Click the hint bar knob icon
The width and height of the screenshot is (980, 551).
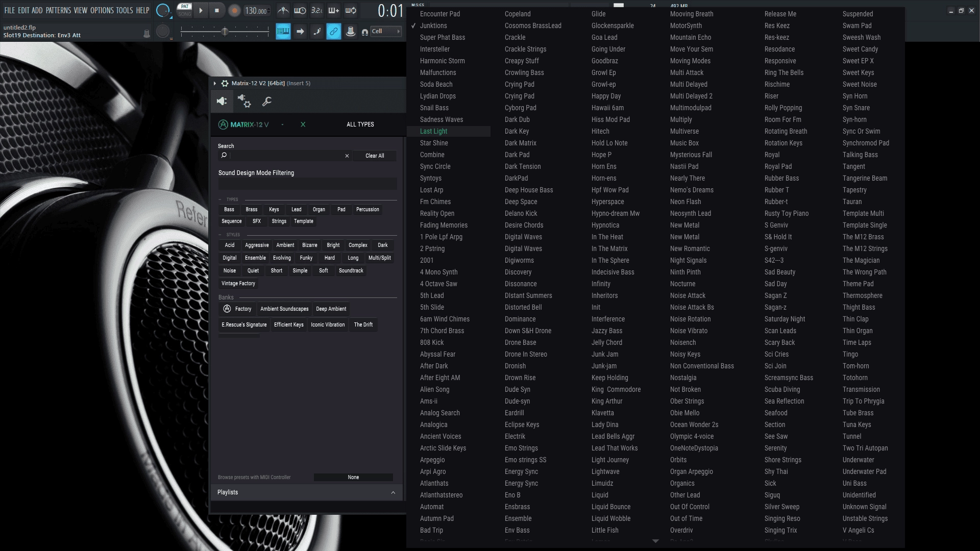(x=146, y=34)
